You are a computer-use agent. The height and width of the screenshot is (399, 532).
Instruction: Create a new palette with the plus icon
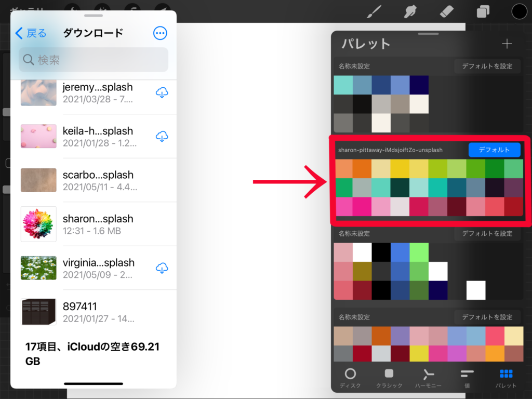(507, 44)
